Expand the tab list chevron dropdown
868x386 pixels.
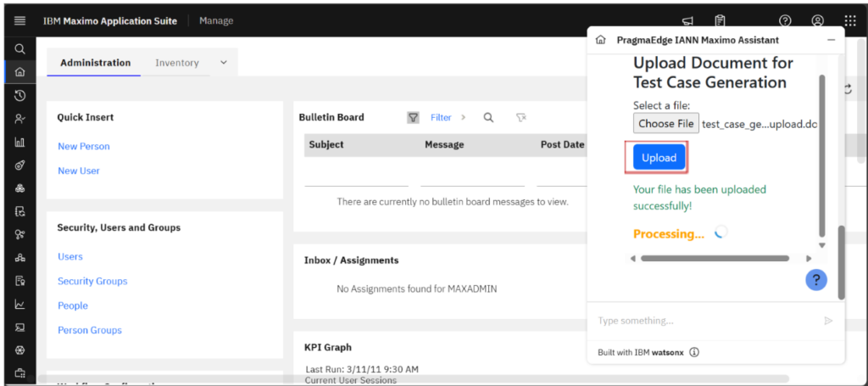224,63
